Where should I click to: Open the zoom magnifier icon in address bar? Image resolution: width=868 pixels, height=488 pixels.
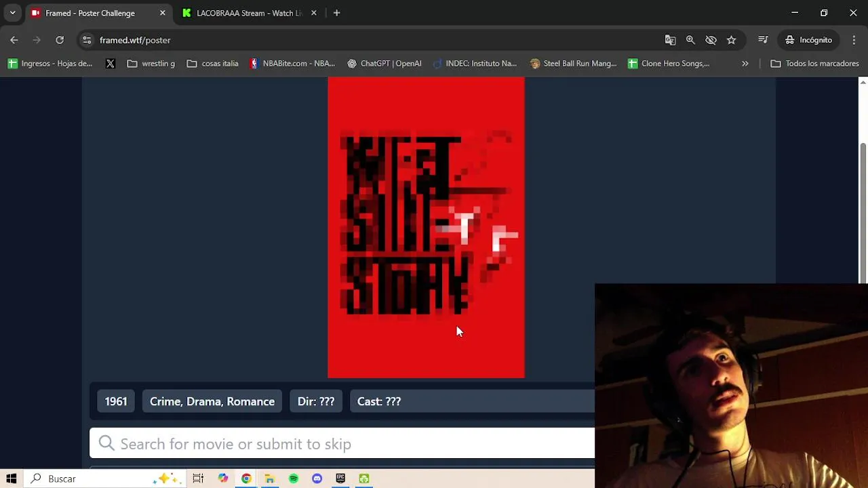(x=690, y=40)
